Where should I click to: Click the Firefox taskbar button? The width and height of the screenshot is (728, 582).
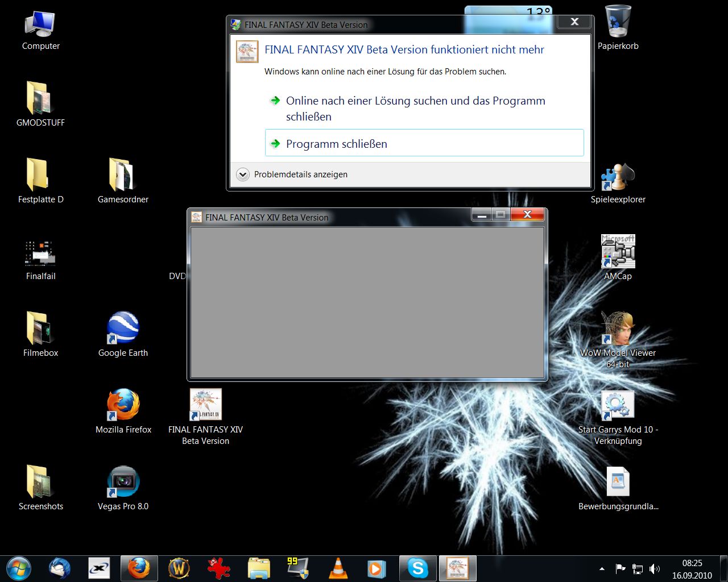coord(139,568)
